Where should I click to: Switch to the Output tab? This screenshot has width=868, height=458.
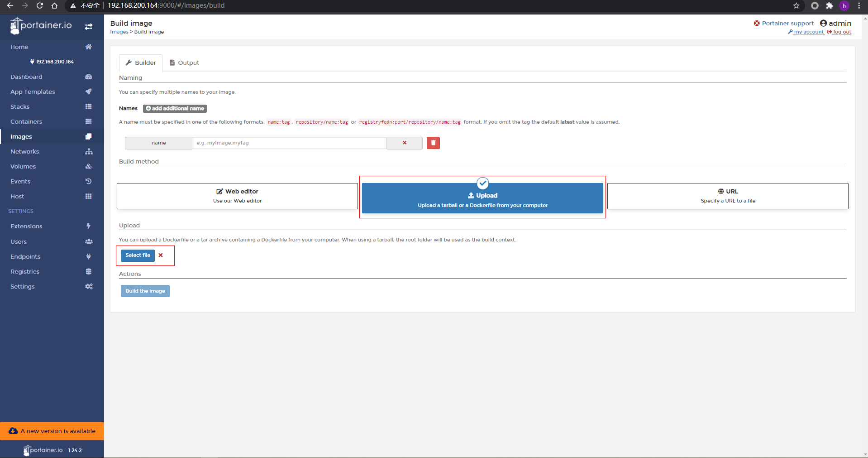(184, 63)
